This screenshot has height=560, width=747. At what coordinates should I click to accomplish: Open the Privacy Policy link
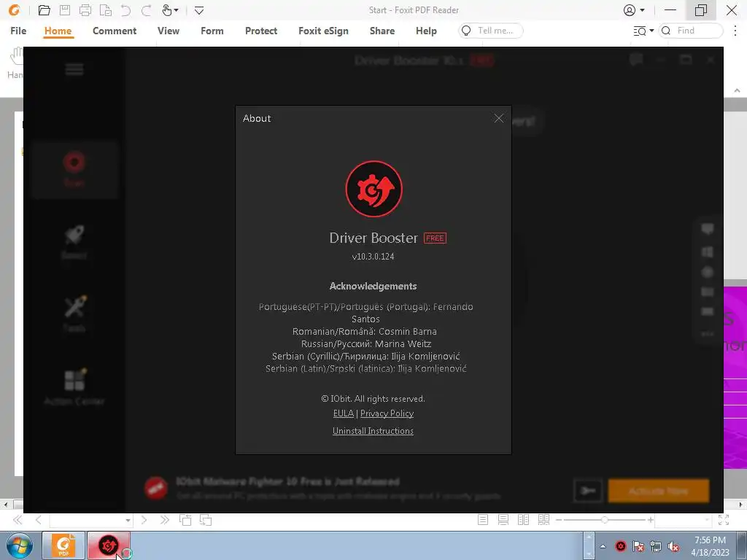[387, 413]
